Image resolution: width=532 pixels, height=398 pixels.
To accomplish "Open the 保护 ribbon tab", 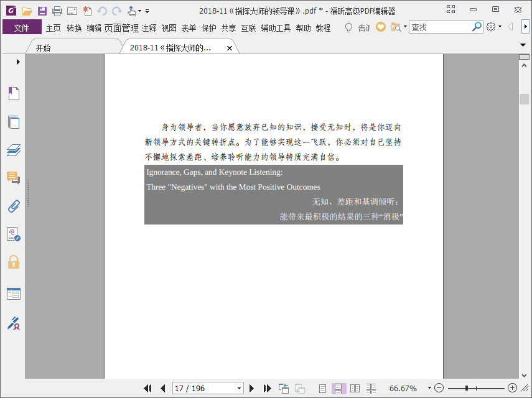I will click(x=208, y=28).
